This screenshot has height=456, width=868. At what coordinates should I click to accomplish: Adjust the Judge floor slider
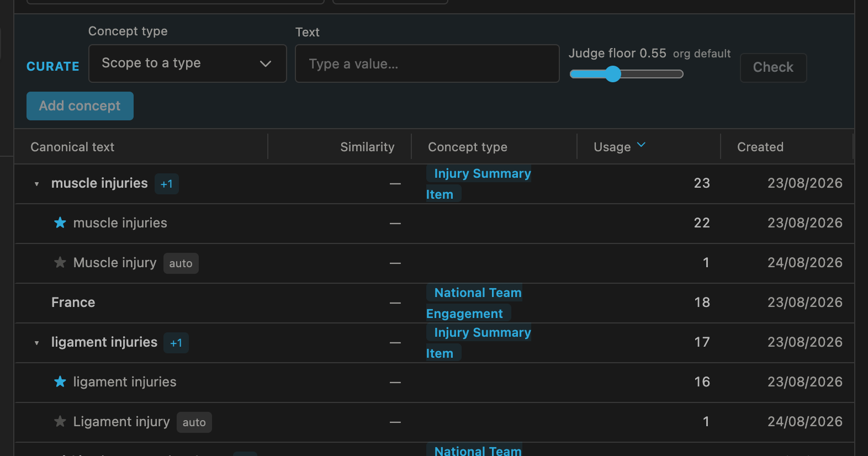click(x=627, y=74)
